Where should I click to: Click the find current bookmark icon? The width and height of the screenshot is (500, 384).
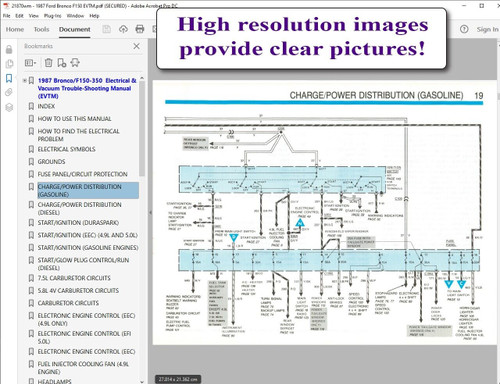[x=75, y=62]
